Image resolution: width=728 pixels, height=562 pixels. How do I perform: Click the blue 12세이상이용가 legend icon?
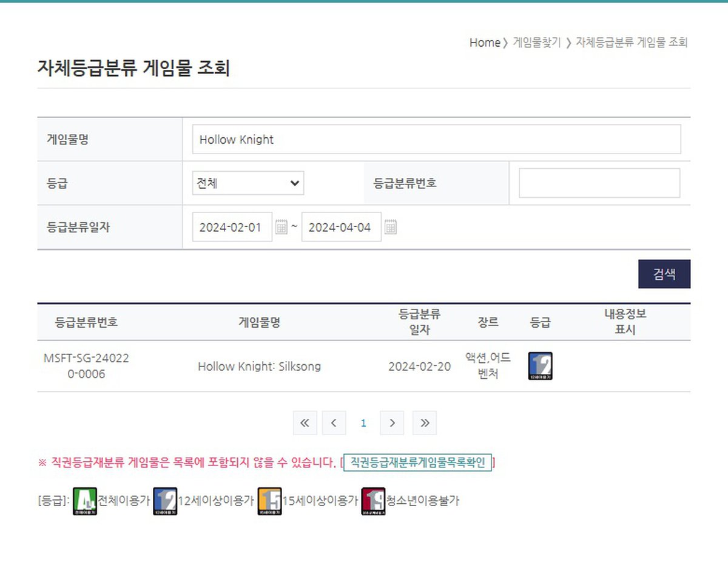(165, 501)
